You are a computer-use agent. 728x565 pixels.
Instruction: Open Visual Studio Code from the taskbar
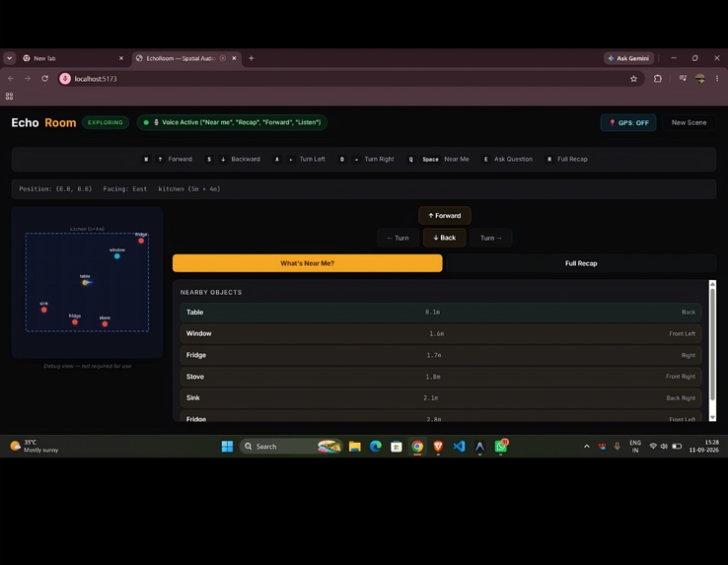click(x=459, y=446)
